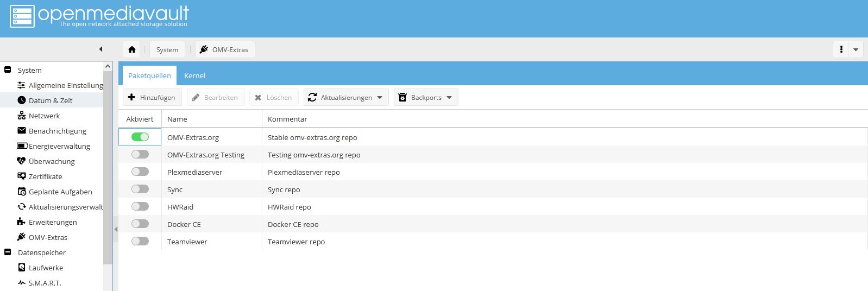
Task: Select the Plexmediaserver name cell
Action: [212, 172]
